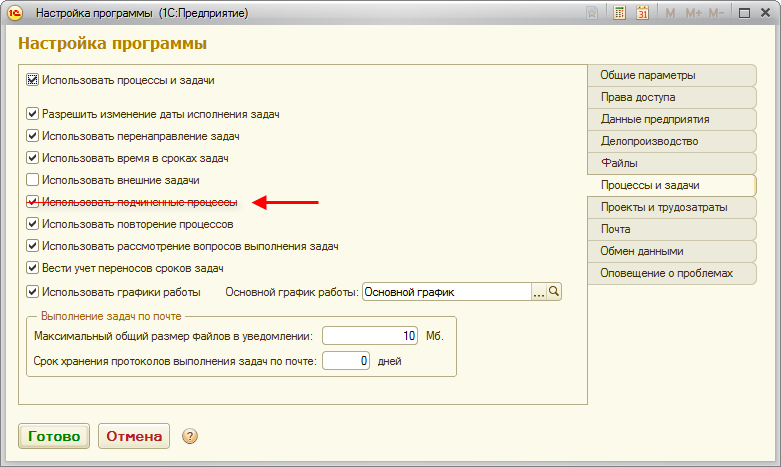Disable Использовать графики работы checkbox
Image resolution: width=781 pixels, height=467 pixels.
pyautogui.click(x=32, y=291)
